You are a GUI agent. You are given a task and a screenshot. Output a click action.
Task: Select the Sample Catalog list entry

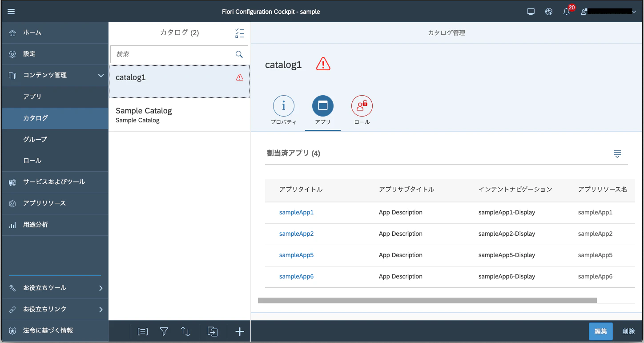(x=179, y=115)
